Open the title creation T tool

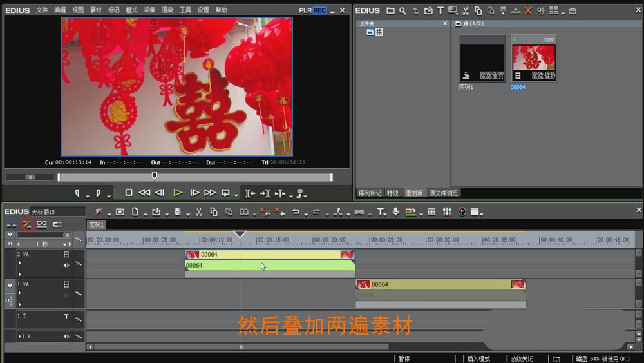point(380,211)
